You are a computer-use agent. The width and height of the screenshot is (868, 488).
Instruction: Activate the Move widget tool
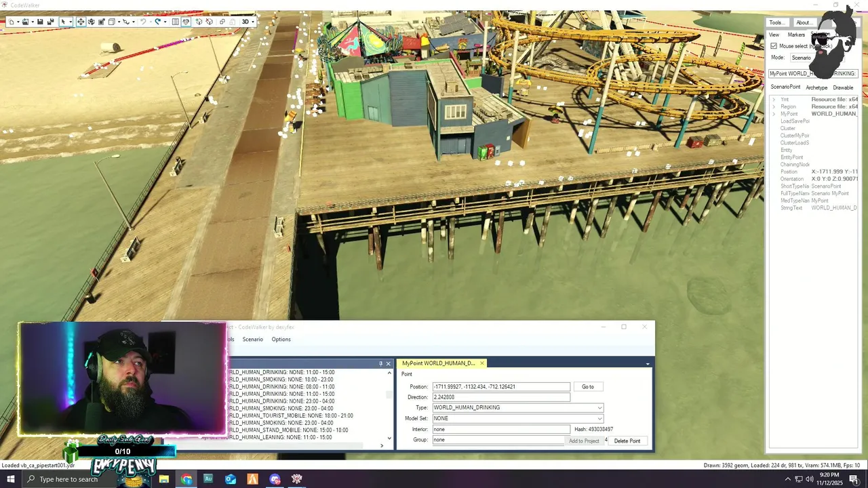[x=81, y=22]
